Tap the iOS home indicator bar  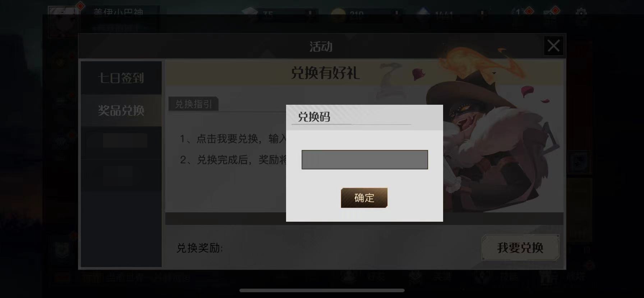pos(322,290)
